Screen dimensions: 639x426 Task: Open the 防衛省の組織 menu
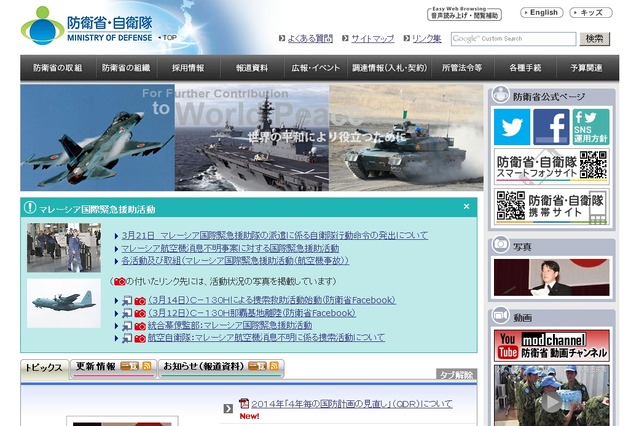point(126,68)
